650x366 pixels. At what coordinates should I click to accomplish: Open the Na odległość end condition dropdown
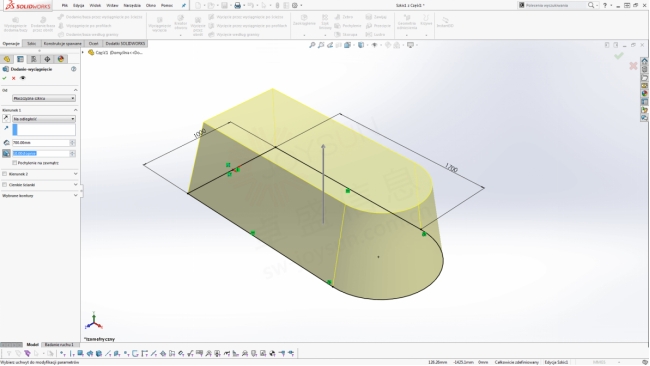coord(44,119)
